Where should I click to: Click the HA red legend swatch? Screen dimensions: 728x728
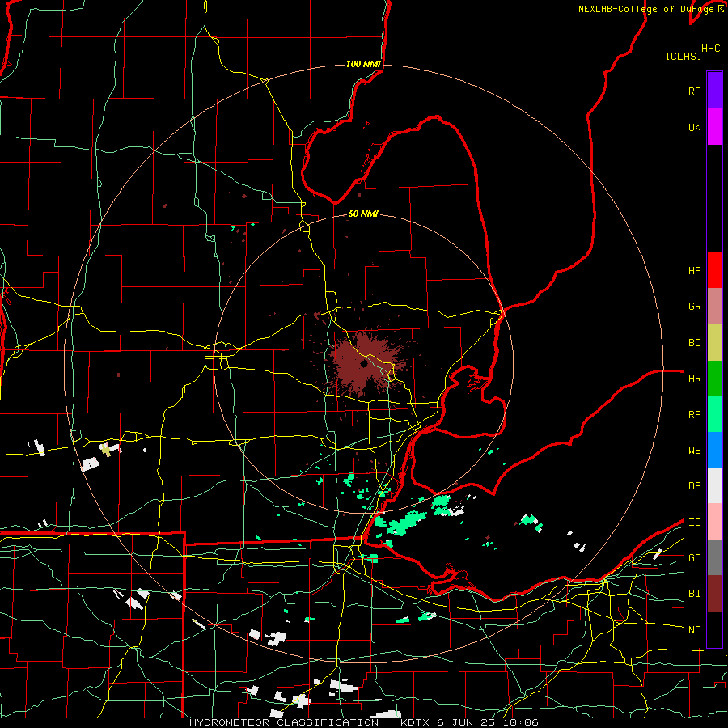coord(714,270)
